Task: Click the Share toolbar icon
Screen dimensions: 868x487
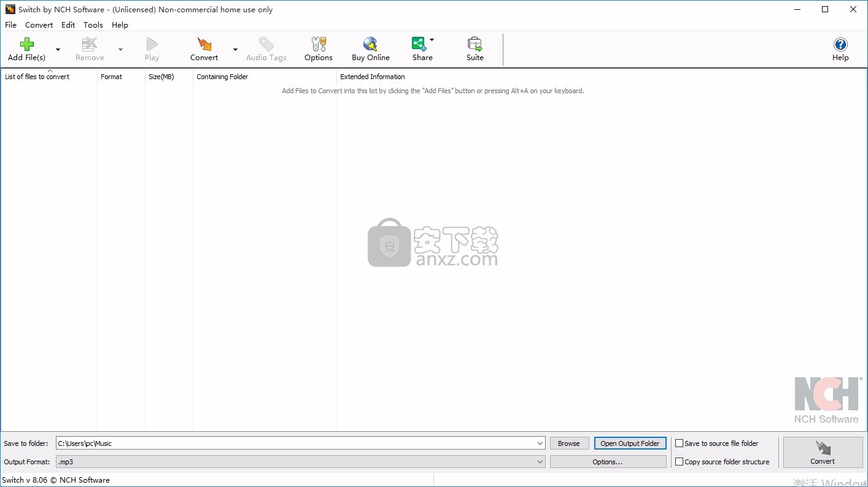Action: click(x=419, y=44)
